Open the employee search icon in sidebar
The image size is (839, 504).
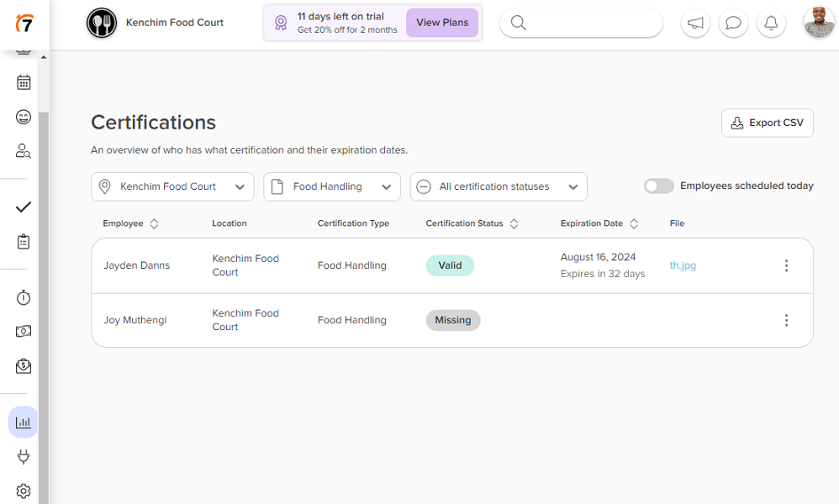(24, 150)
